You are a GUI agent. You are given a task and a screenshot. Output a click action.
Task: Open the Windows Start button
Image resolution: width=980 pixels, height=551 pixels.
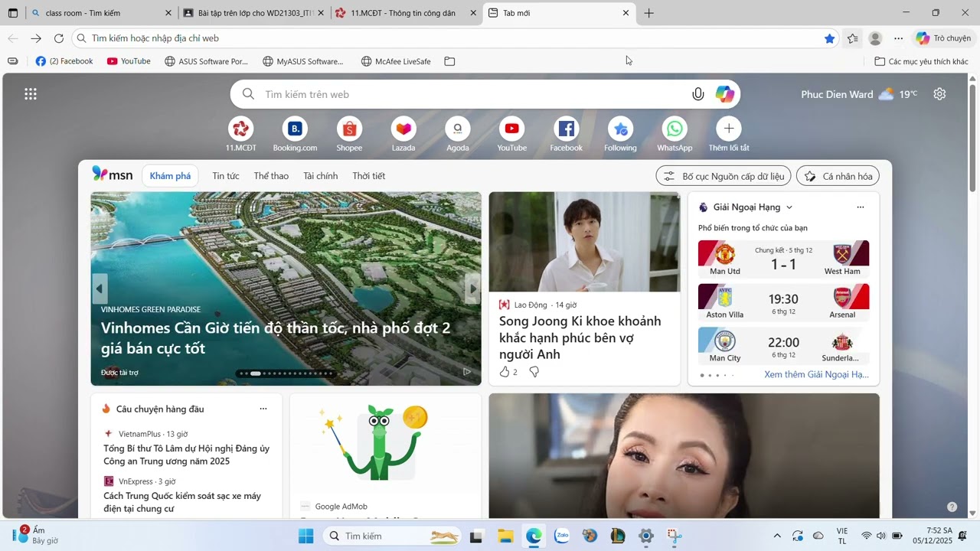pyautogui.click(x=305, y=536)
